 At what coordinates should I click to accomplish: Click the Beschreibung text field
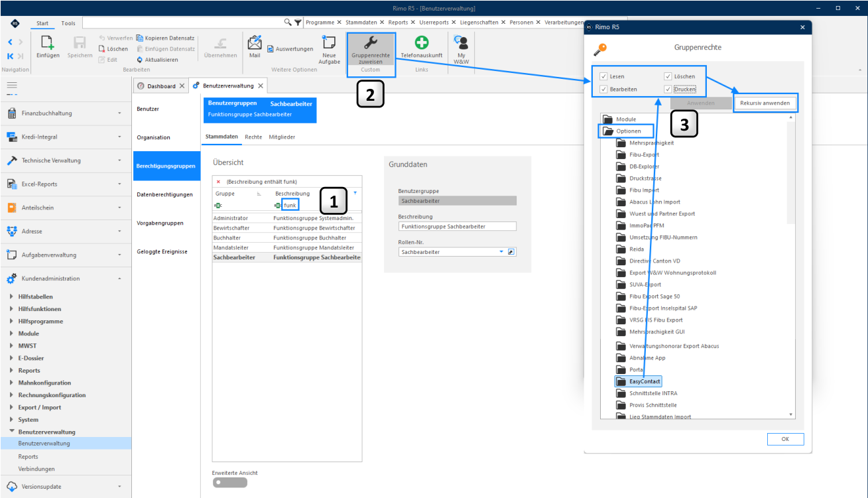(x=457, y=226)
